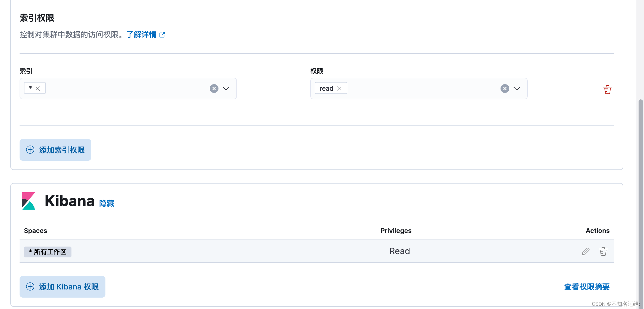
Task: Click the * 所有工作区 space badge
Action: 48,252
